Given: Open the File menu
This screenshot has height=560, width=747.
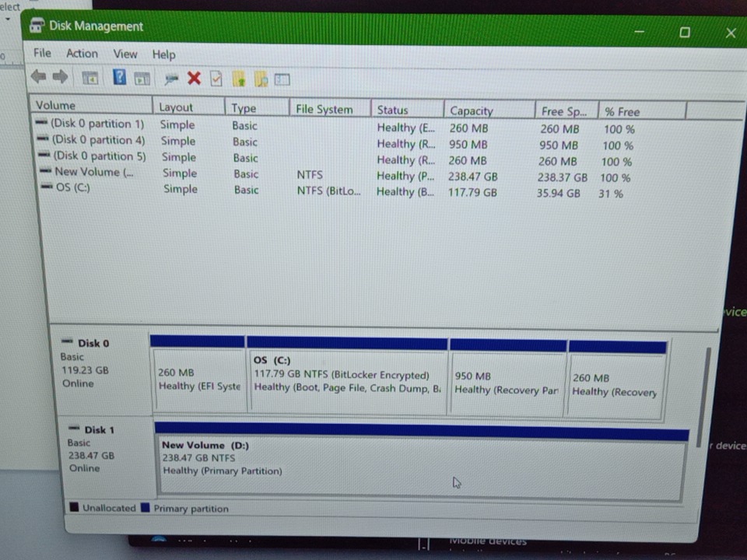Looking at the screenshot, I should click(42, 53).
